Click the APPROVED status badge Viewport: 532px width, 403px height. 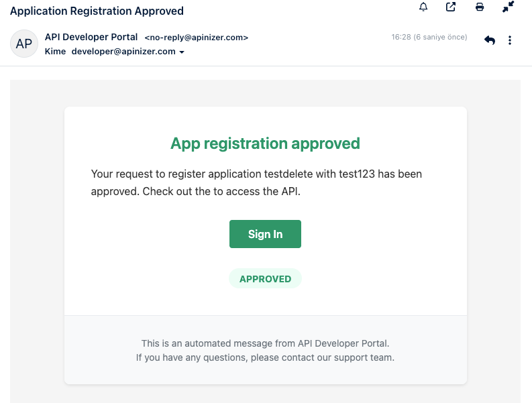click(x=265, y=279)
